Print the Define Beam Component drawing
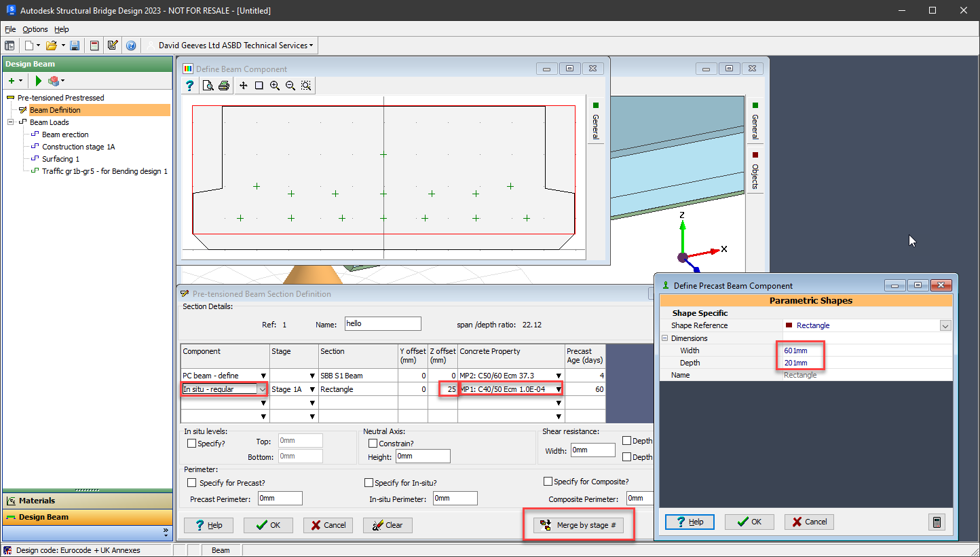 tap(224, 86)
